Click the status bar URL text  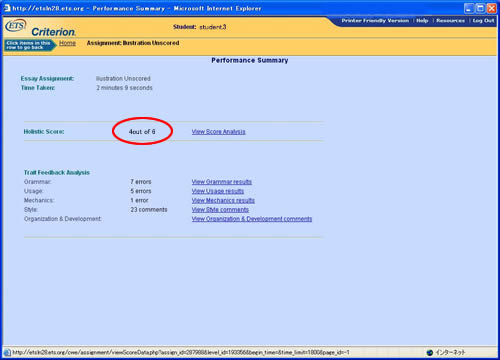pyautogui.click(x=181, y=352)
